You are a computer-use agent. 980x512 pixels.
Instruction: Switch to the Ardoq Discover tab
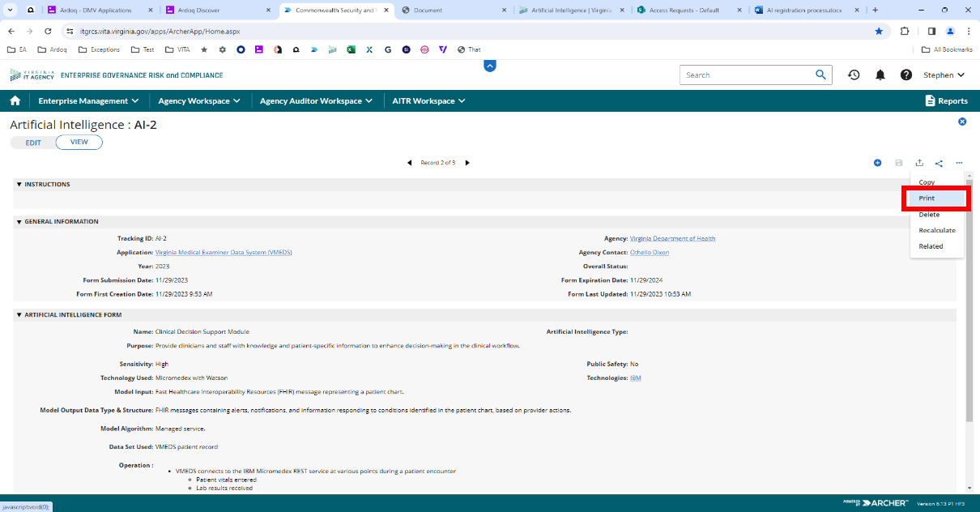[217, 11]
